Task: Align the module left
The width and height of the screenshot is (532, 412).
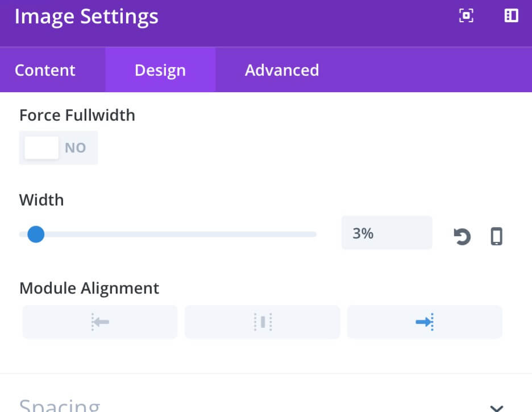Action: tap(100, 322)
